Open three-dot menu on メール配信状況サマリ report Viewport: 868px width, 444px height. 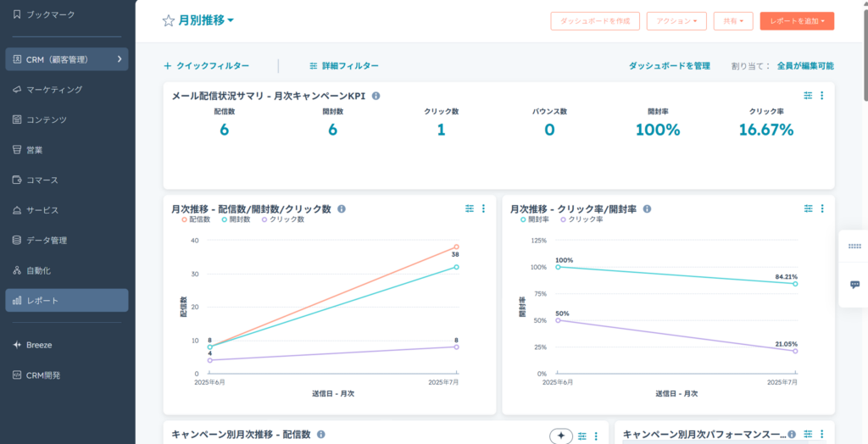tap(821, 96)
